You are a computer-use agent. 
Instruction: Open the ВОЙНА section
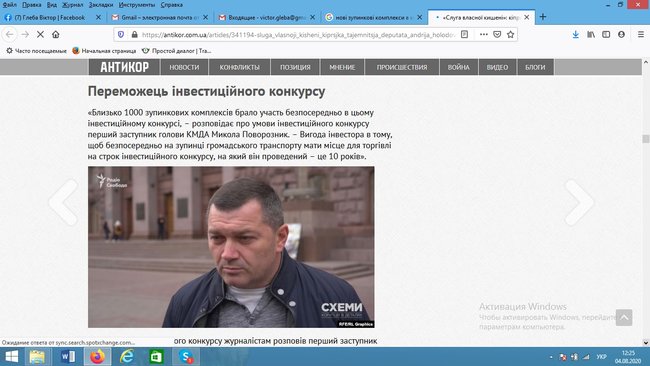(x=458, y=67)
